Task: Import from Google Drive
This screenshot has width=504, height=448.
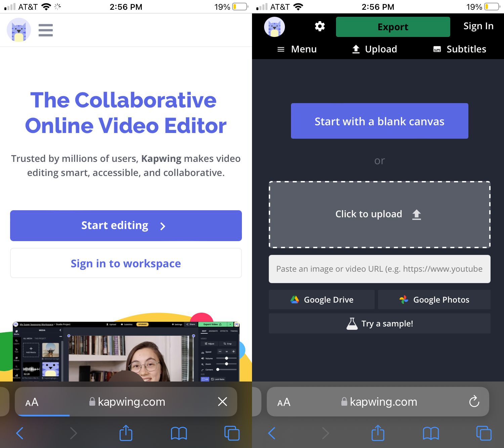Action: [322, 300]
